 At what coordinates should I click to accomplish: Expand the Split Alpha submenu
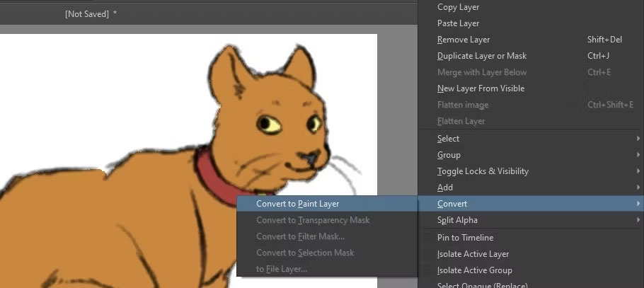(x=531, y=220)
